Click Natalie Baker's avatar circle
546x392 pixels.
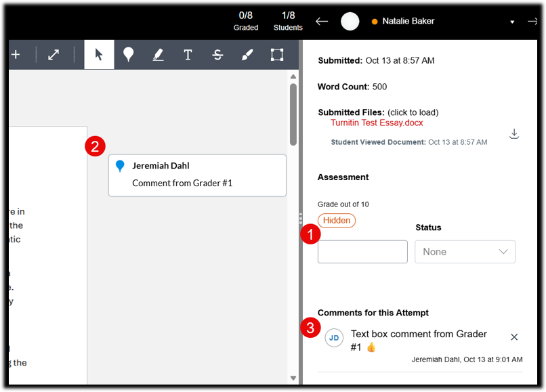click(350, 21)
